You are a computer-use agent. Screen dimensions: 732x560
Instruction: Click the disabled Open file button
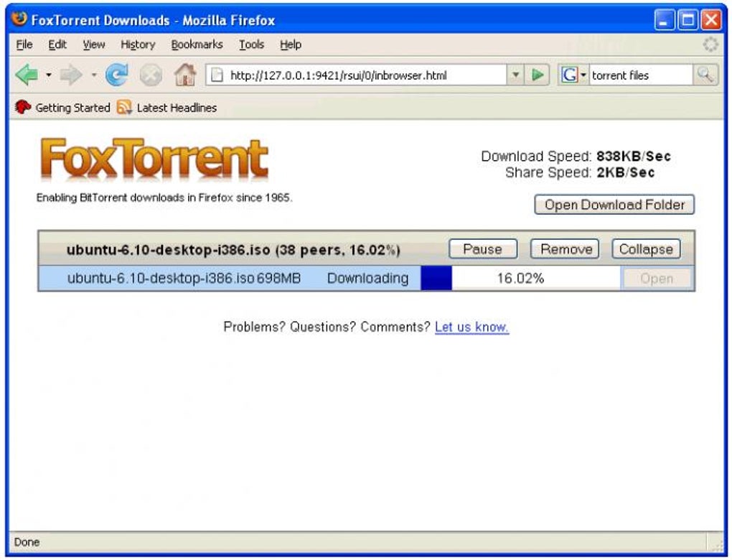tap(657, 279)
